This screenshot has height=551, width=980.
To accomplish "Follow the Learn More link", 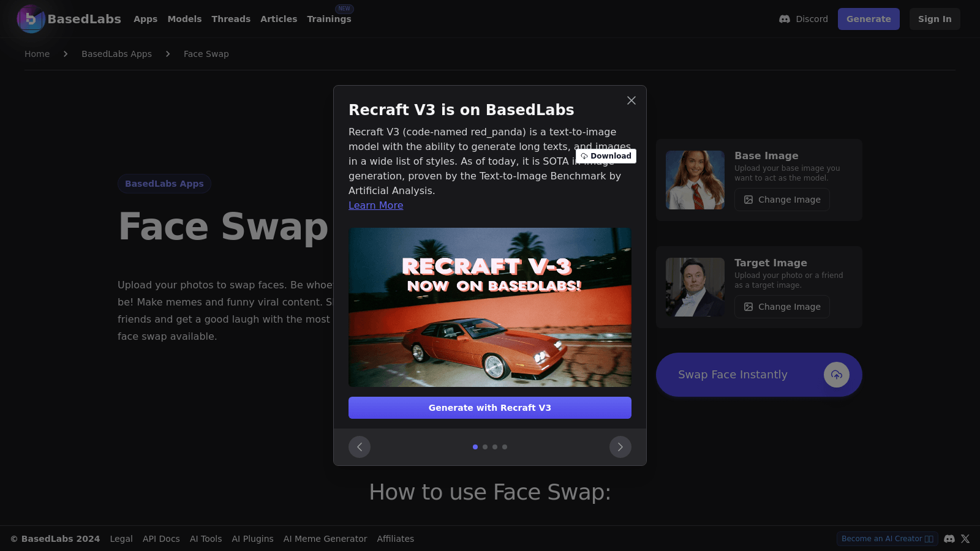I will [376, 206].
